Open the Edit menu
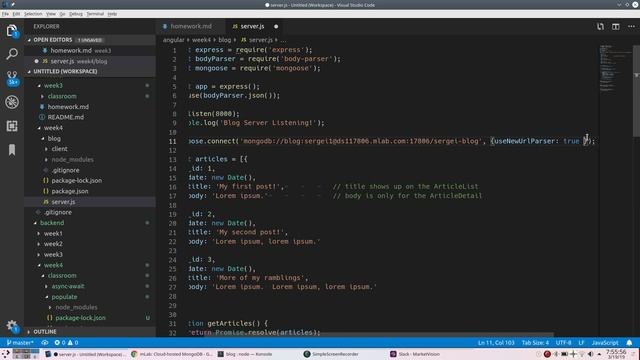 pyautogui.click(x=16, y=14)
